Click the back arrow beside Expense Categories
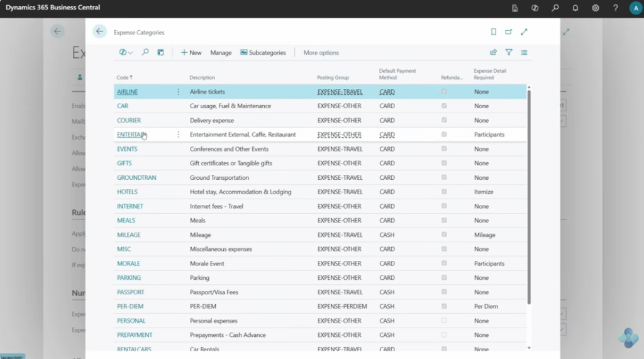The height and width of the screenshot is (359, 644). pyautogui.click(x=99, y=31)
